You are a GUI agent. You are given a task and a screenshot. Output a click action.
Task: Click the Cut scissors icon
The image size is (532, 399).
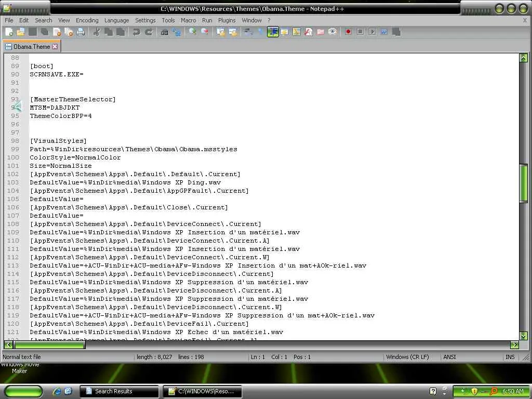[x=97, y=32]
